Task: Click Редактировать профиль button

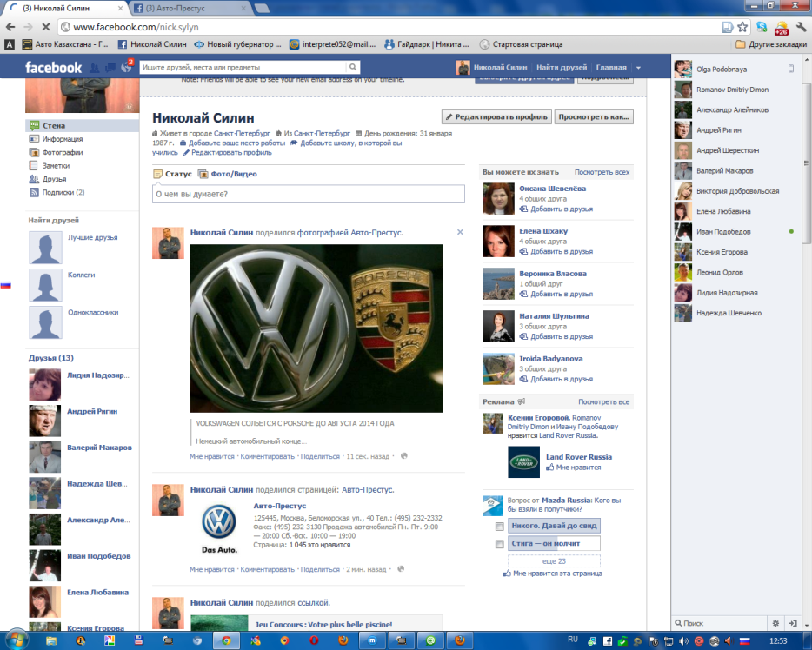Action: click(x=496, y=117)
